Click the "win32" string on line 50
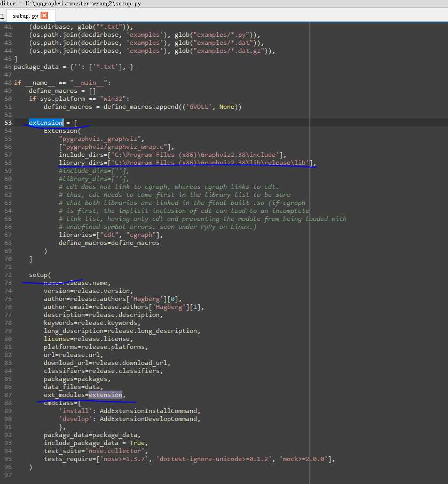This screenshot has width=448, height=484. point(113,99)
